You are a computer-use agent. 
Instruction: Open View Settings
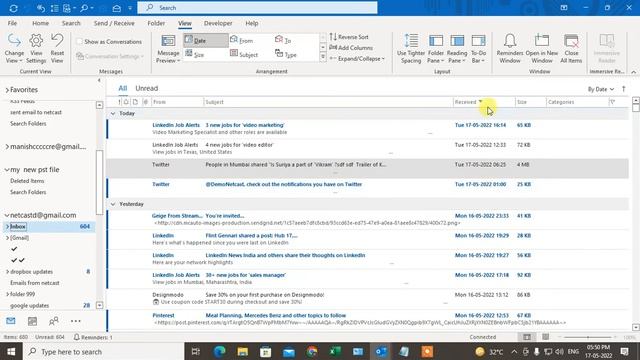[x=36, y=49]
